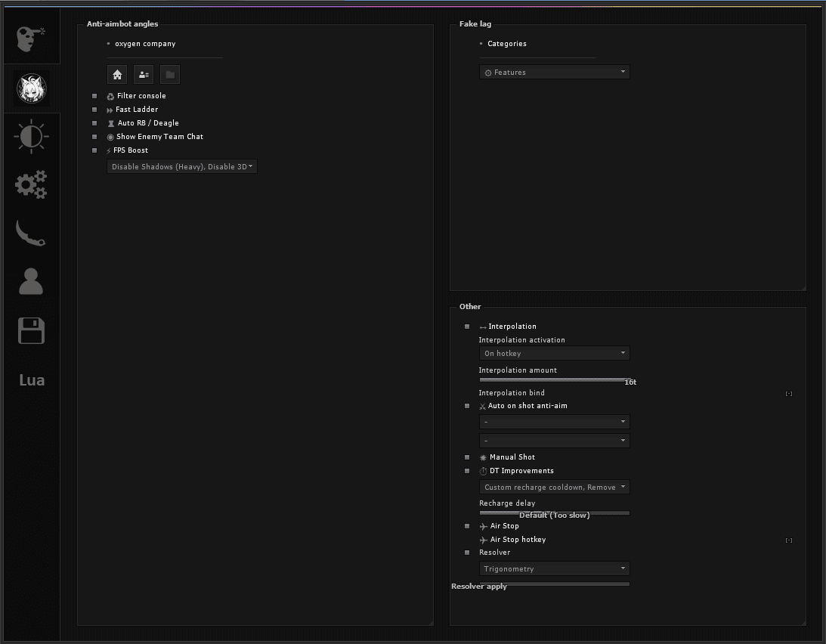Open the rage tab with the head crosshair icon
This screenshot has width=826, height=644.
tap(31, 38)
